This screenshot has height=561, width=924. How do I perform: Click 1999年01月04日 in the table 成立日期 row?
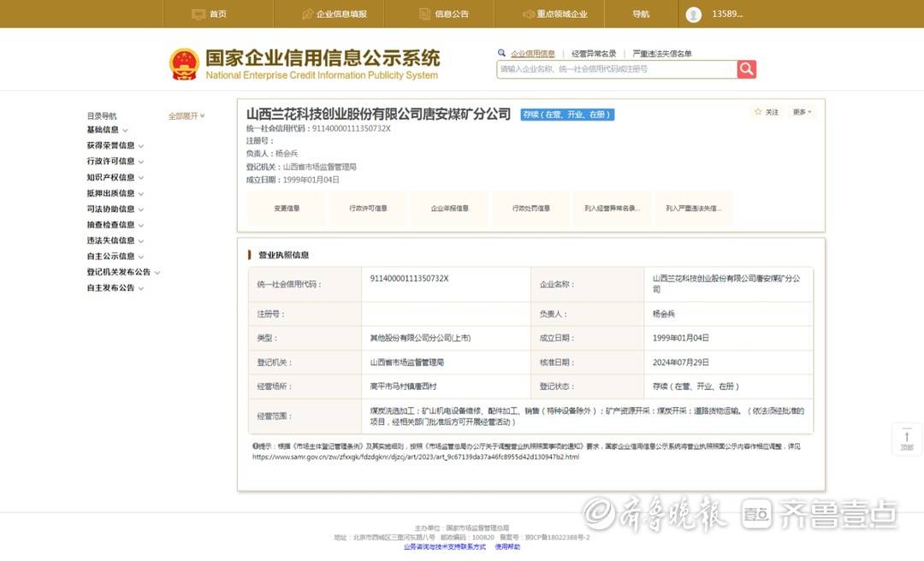[x=681, y=339]
